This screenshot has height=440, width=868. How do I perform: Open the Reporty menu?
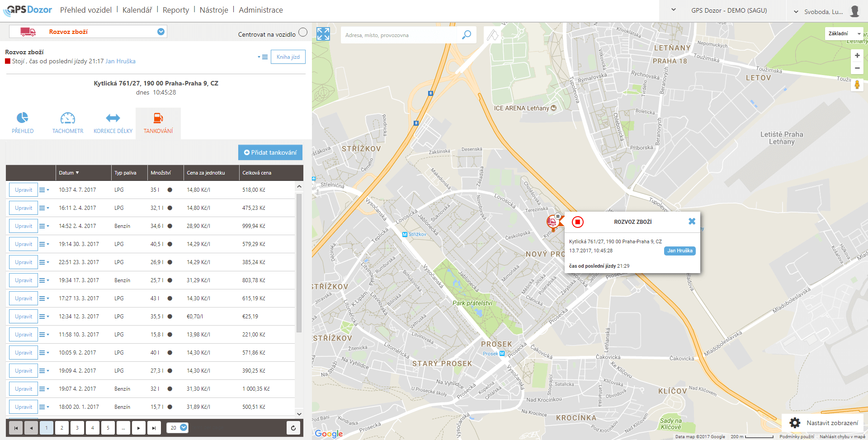[x=175, y=10]
